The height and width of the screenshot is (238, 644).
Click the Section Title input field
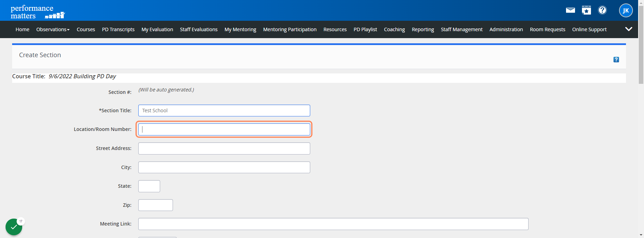[x=224, y=111]
